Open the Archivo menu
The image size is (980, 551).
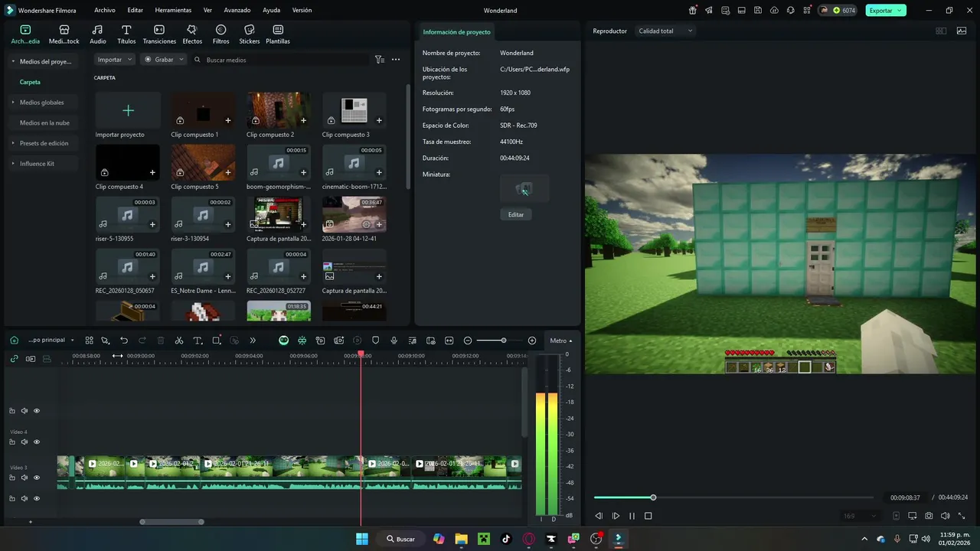pyautogui.click(x=105, y=11)
